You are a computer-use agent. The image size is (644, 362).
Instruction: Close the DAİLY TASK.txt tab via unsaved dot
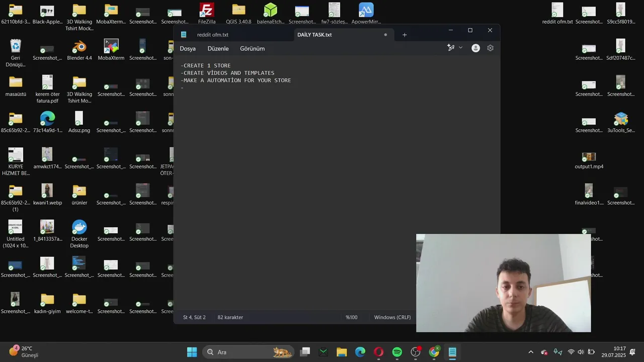point(385,35)
